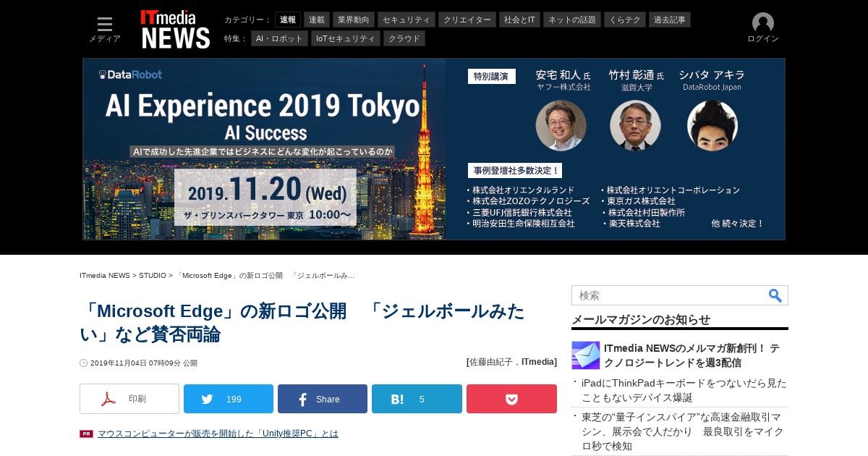Open the 社会とIT category
The width and height of the screenshot is (868, 456).
[520, 20]
